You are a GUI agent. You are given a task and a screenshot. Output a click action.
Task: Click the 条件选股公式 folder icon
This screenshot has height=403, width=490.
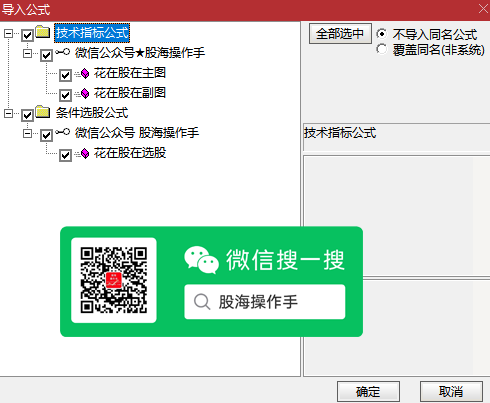pos(43,112)
